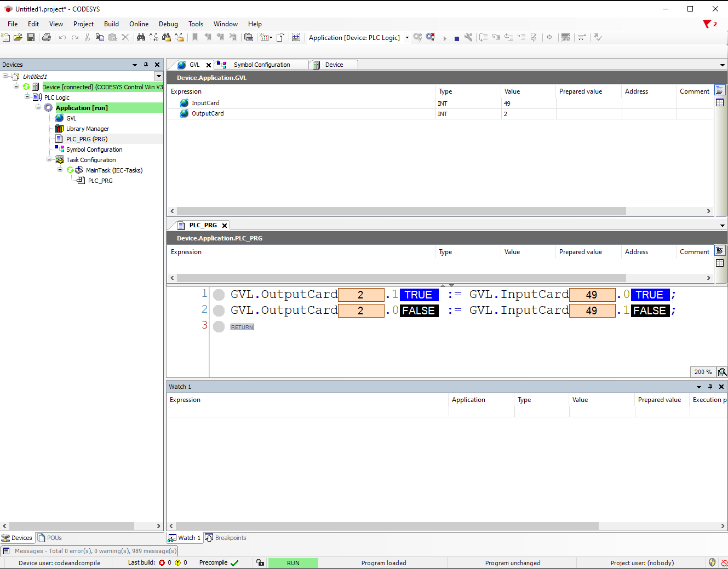Click the red notification filter icon

click(x=707, y=24)
